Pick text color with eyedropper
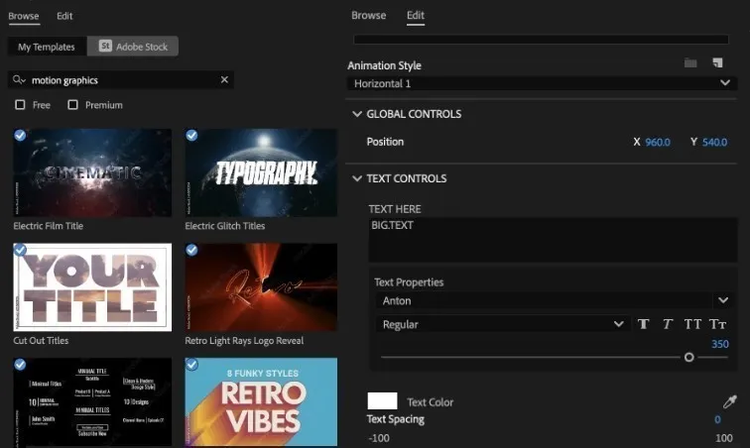 coord(729,402)
